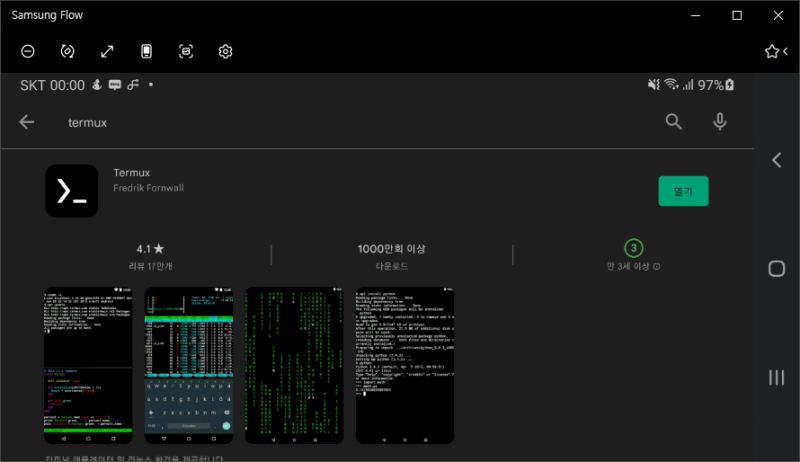Go back using the Play Store arrow
This screenshot has width=800, height=462.
27,122
